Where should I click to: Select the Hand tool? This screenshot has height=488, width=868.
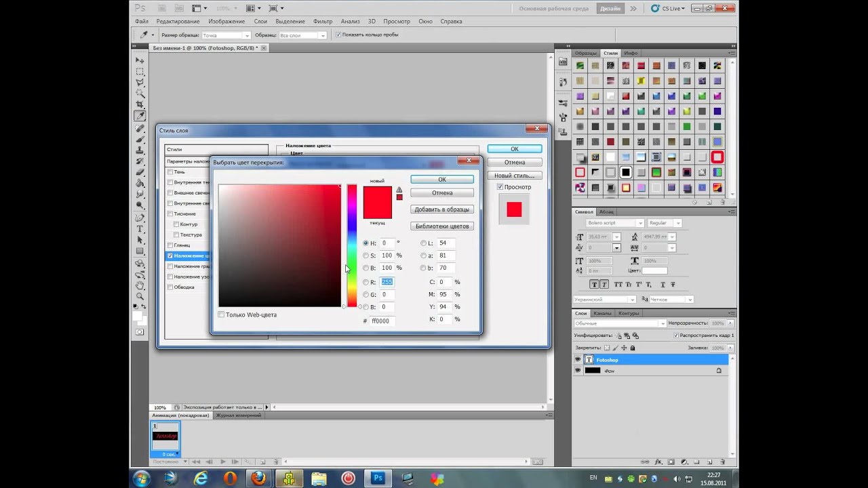(x=140, y=286)
